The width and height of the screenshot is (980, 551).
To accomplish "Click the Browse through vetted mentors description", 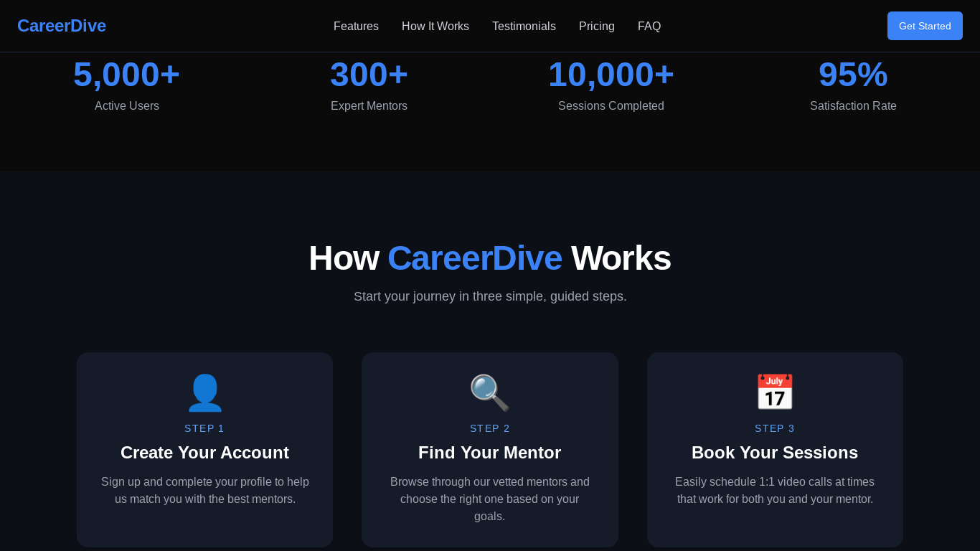I will click(490, 499).
